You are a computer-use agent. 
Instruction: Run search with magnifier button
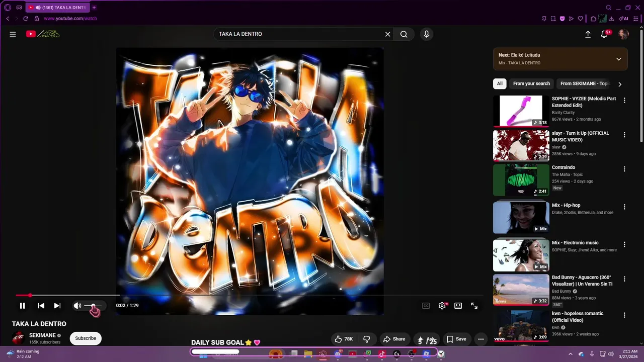pos(404,34)
